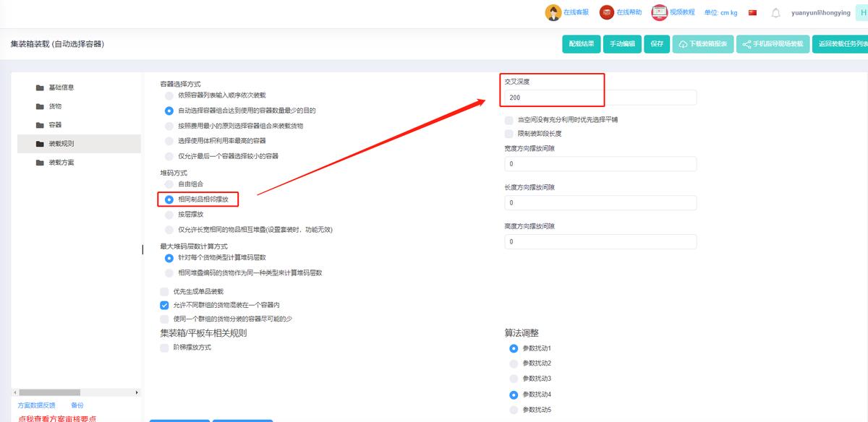This screenshot has width=868, height=422.
Task: Click folder icon beside 基础信息
Action: point(40,88)
